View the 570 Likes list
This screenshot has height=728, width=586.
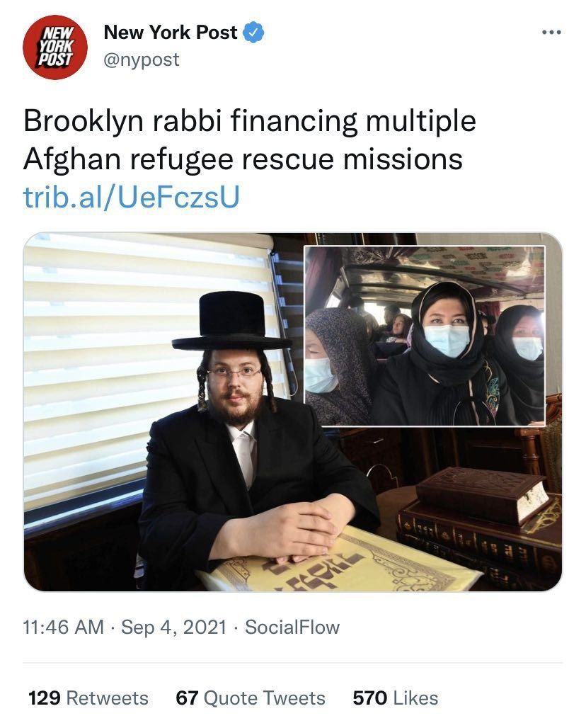coord(396,698)
